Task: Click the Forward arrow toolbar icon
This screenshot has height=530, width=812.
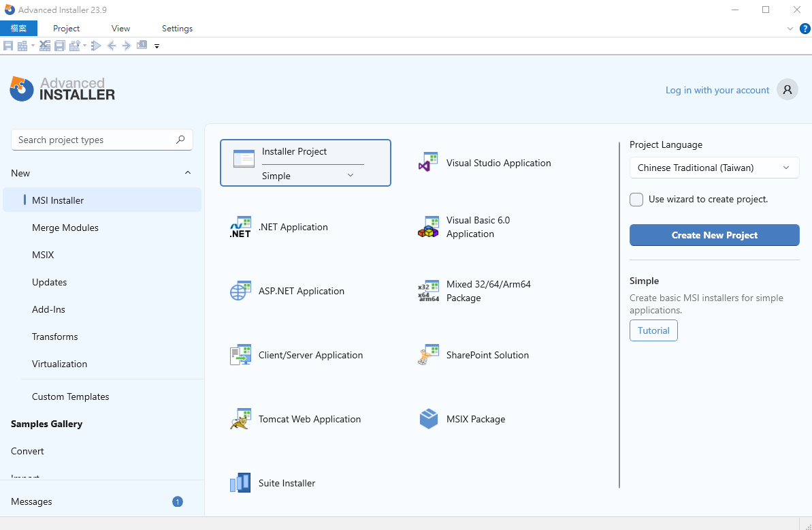Action: click(127, 46)
